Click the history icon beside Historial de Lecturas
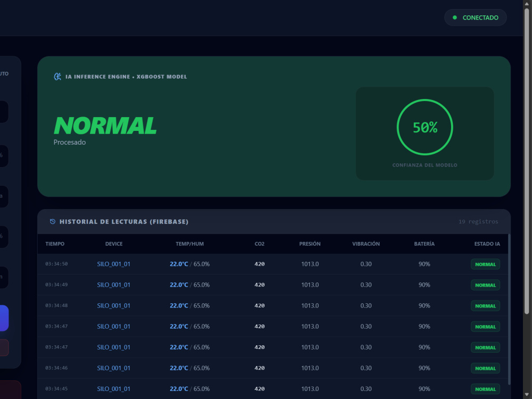The width and height of the screenshot is (532, 399). click(53, 221)
